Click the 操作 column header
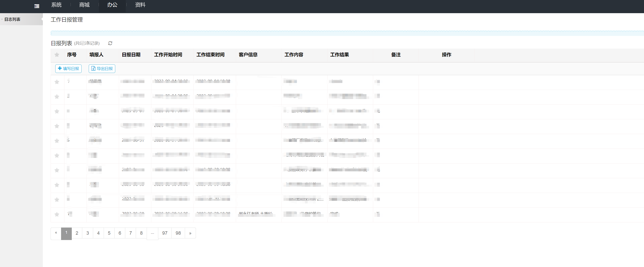Image resolution: width=644 pixels, height=267 pixels. 446,55
